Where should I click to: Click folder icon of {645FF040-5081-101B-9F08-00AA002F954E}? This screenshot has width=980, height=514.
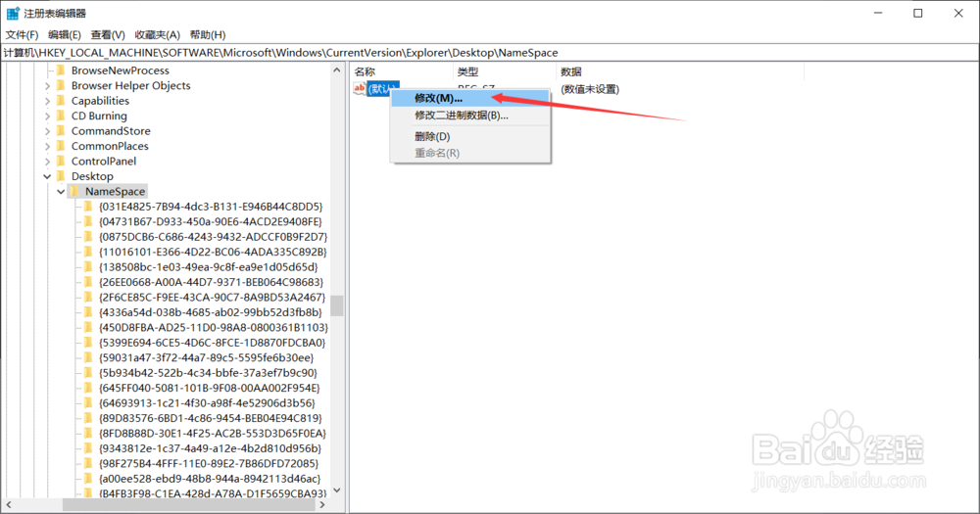pos(88,388)
